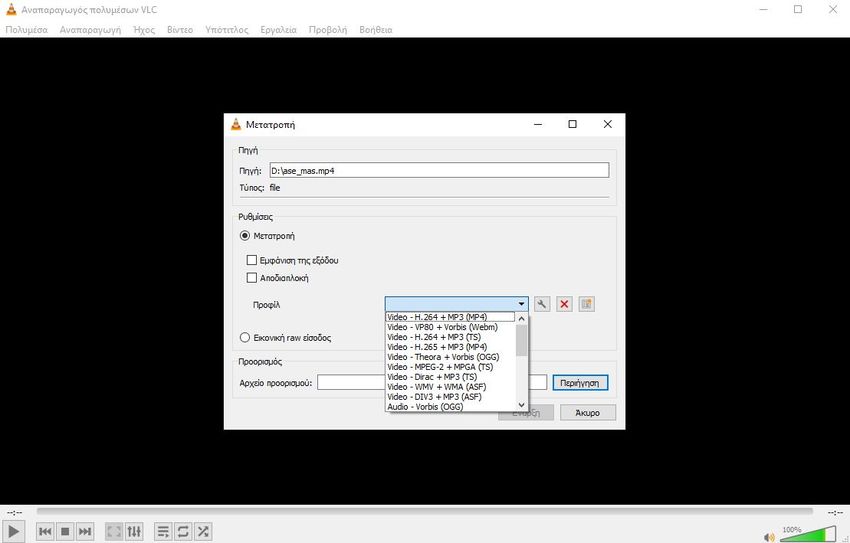Choose Video - MPEG-2 + MPGA (TS)
The image size is (850, 543).
pos(450,367)
